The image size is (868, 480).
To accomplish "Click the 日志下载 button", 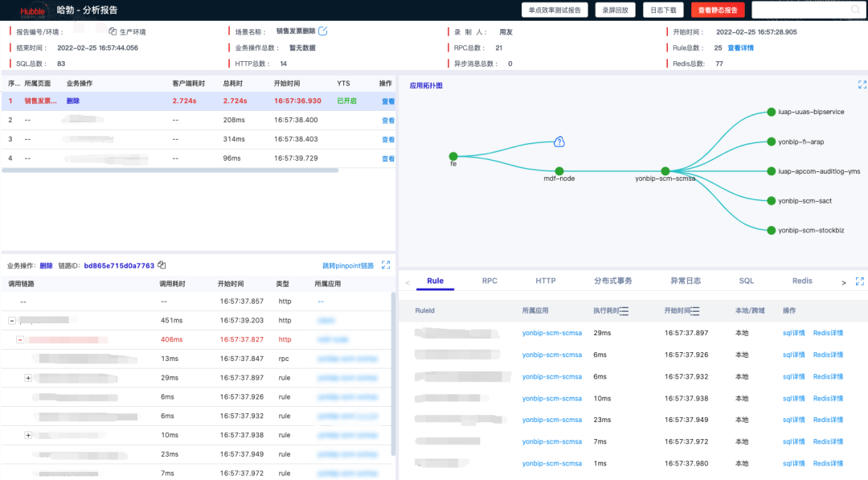I will click(663, 10).
